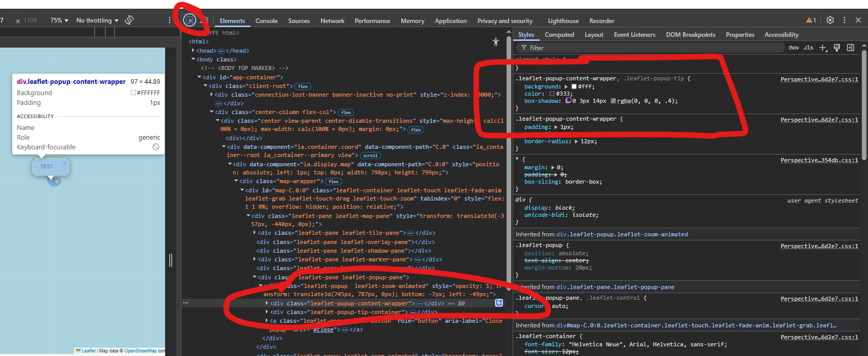Toggle the computed styles sidebar icon

pyautogui.click(x=851, y=48)
